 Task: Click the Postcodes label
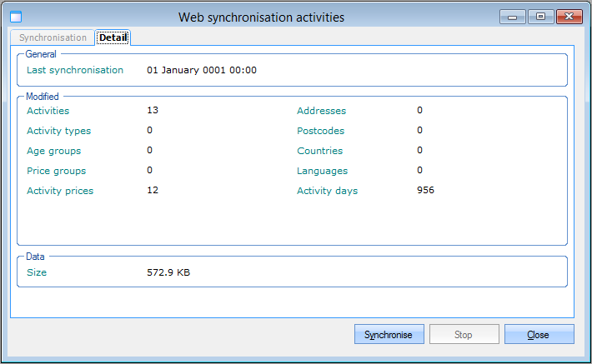click(320, 131)
